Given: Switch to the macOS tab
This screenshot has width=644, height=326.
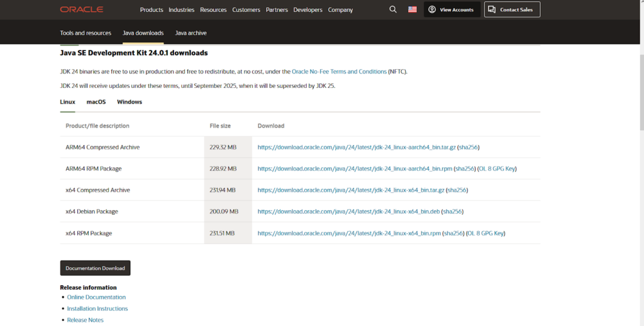Looking at the screenshot, I should pyautogui.click(x=96, y=102).
